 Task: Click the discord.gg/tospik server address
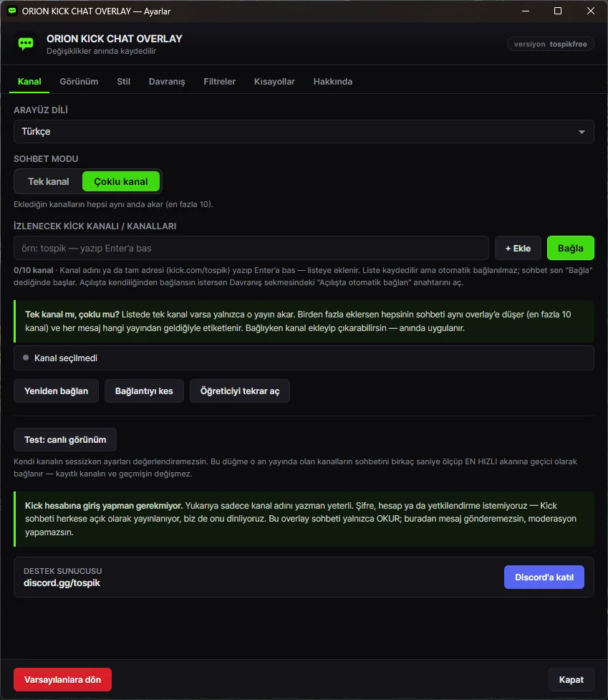[62, 583]
